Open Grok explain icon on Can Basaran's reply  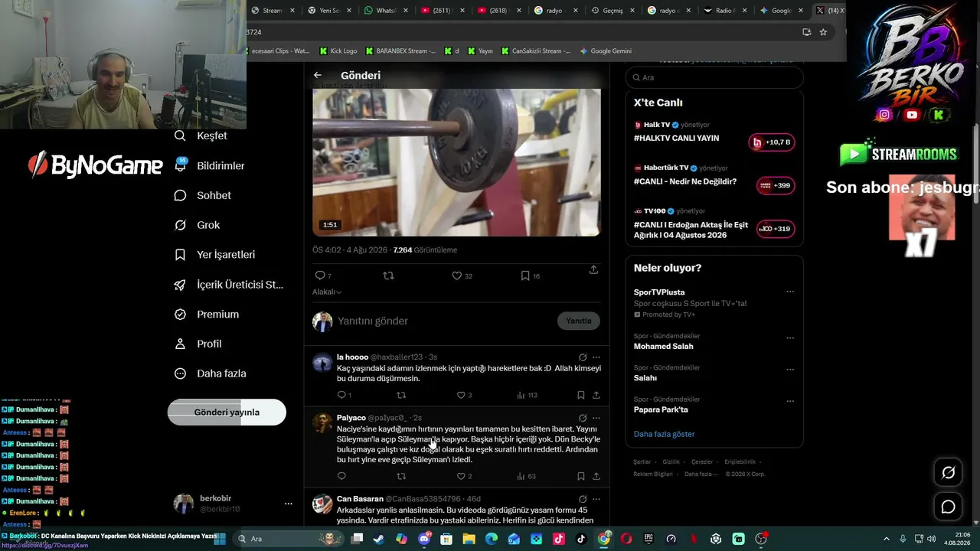(583, 499)
